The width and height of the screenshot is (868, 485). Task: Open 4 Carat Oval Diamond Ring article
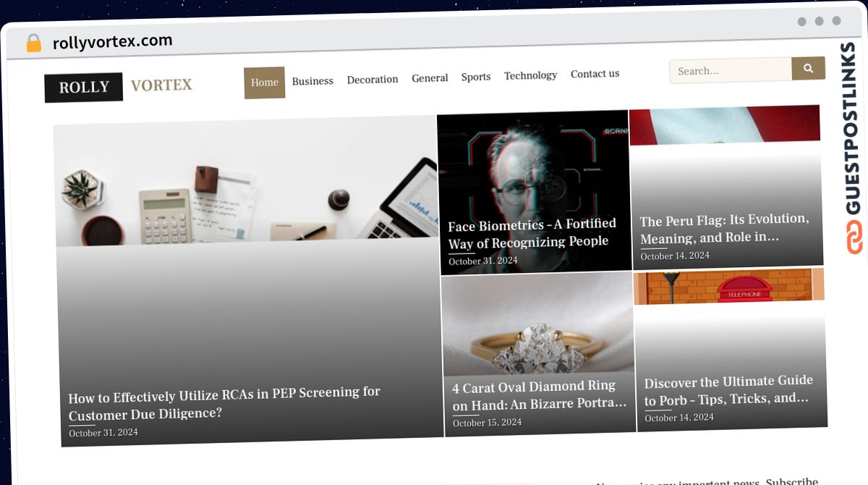click(540, 396)
